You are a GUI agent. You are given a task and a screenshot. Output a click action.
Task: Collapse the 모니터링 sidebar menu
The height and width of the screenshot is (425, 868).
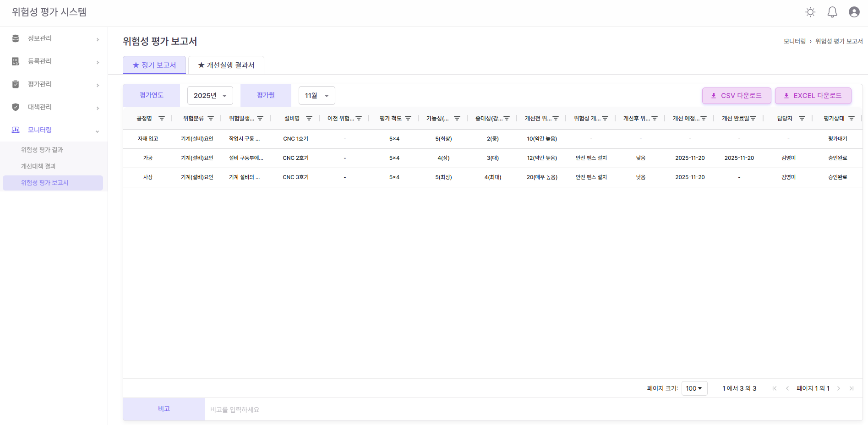pyautogui.click(x=54, y=130)
